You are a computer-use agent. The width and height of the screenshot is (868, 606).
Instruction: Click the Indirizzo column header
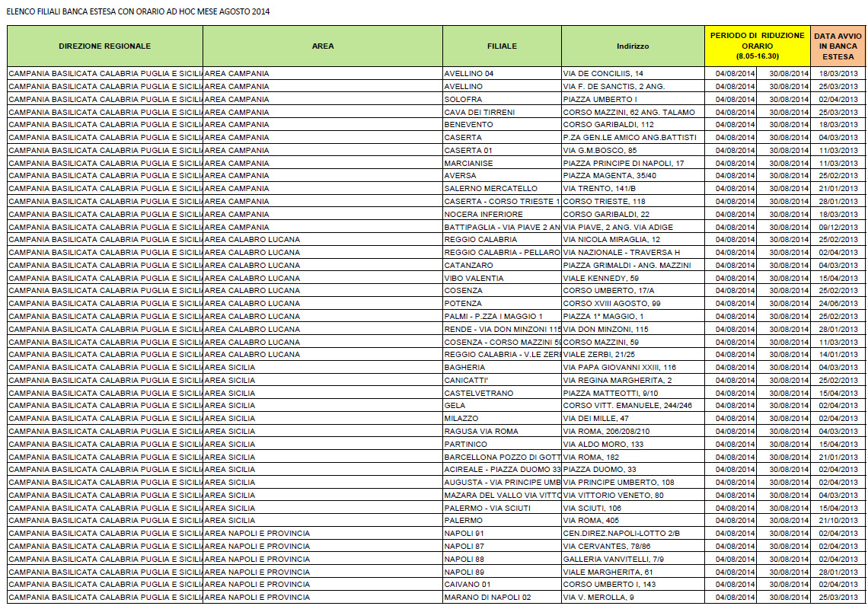633,46
